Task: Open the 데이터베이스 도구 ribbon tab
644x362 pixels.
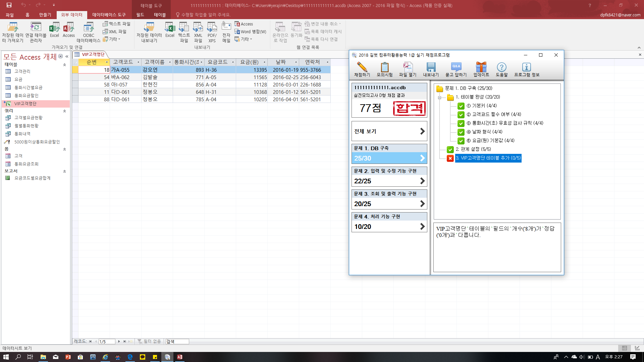Action: click(x=109, y=15)
